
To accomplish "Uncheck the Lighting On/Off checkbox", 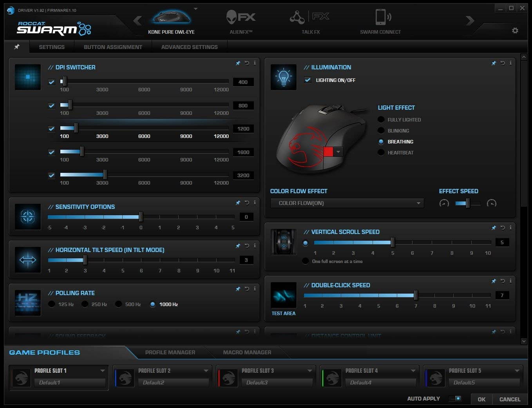I will 308,80.
